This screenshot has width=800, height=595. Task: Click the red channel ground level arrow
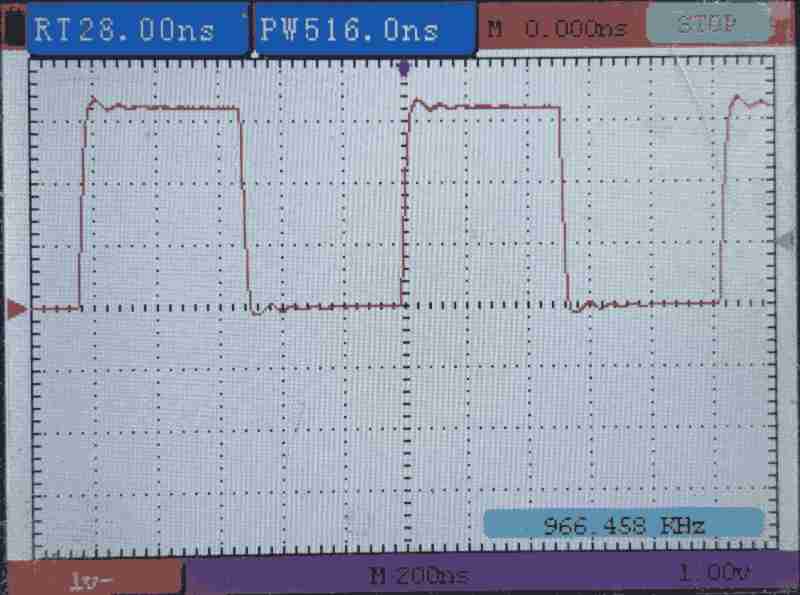(x=16, y=310)
